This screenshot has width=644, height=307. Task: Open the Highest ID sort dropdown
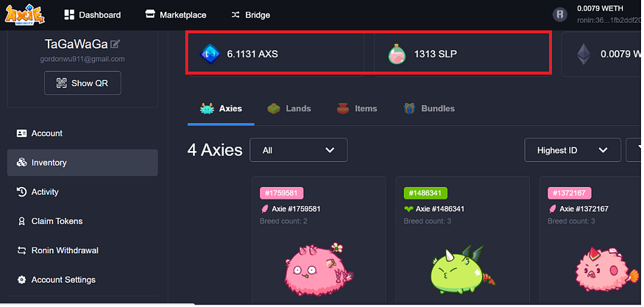pyautogui.click(x=573, y=150)
